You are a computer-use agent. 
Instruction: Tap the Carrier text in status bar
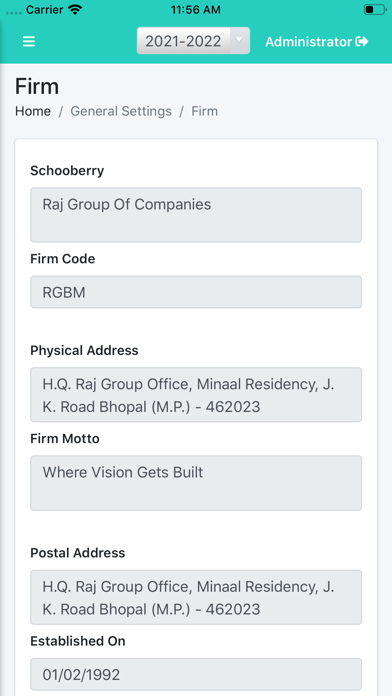click(x=45, y=9)
